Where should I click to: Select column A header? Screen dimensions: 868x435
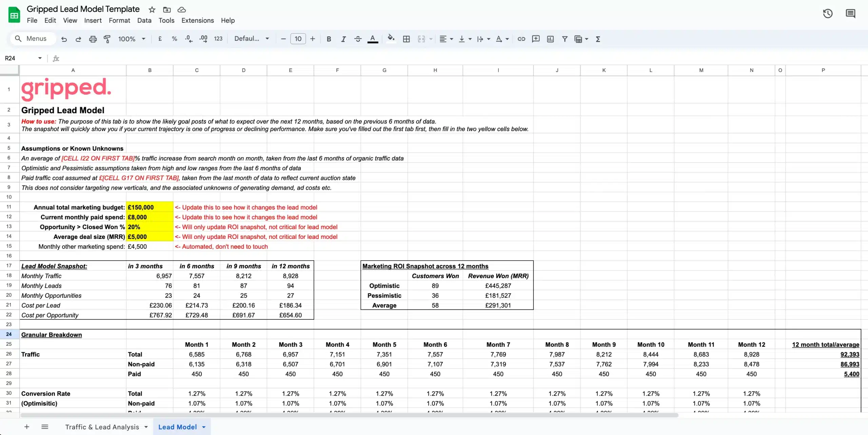[x=73, y=70]
